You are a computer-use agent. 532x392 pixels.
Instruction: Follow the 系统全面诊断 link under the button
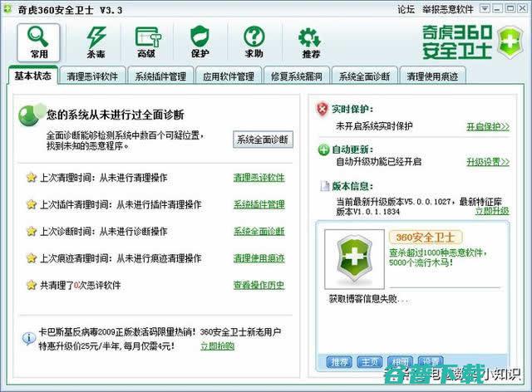(x=259, y=232)
